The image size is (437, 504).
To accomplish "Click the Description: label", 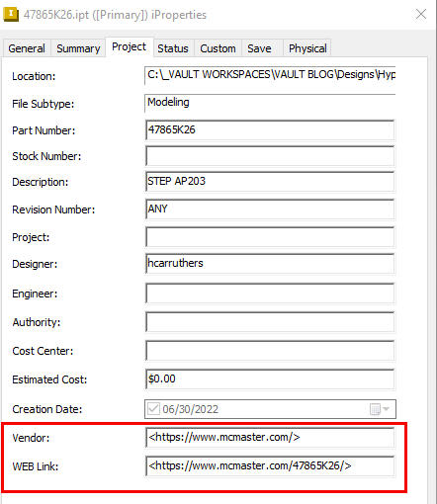I will coord(41,182).
